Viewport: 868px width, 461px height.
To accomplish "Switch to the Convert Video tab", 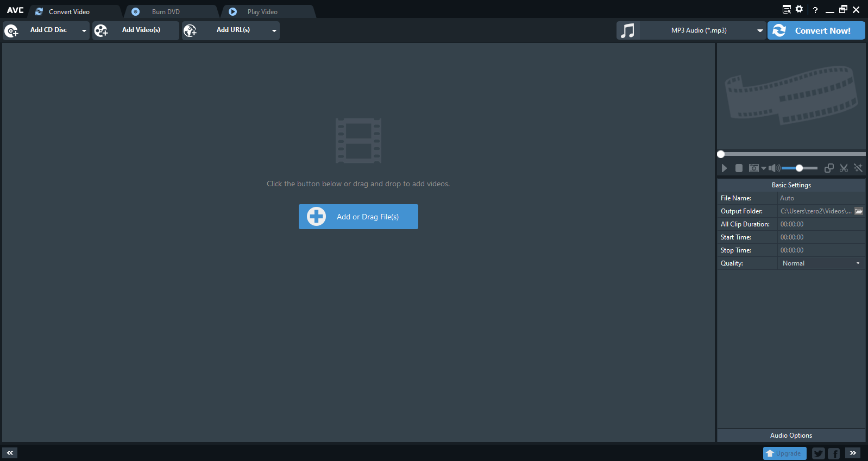I will coord(75,11).
